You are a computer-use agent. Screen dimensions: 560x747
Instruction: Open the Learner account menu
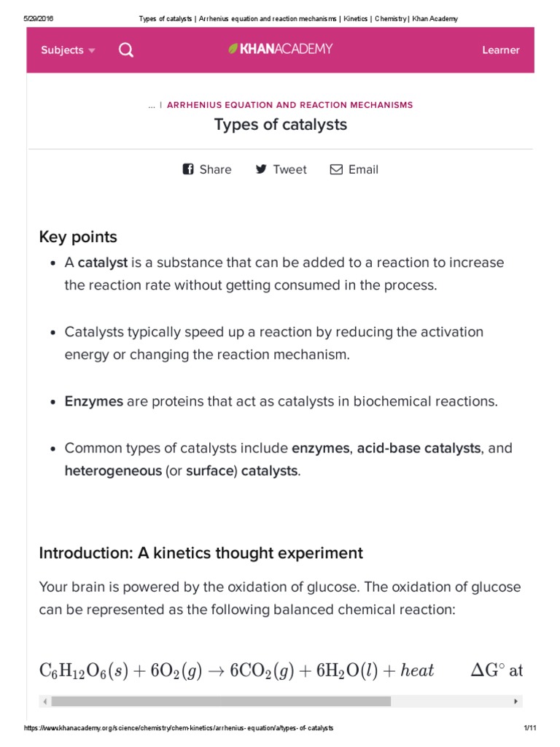click(501, 50)
